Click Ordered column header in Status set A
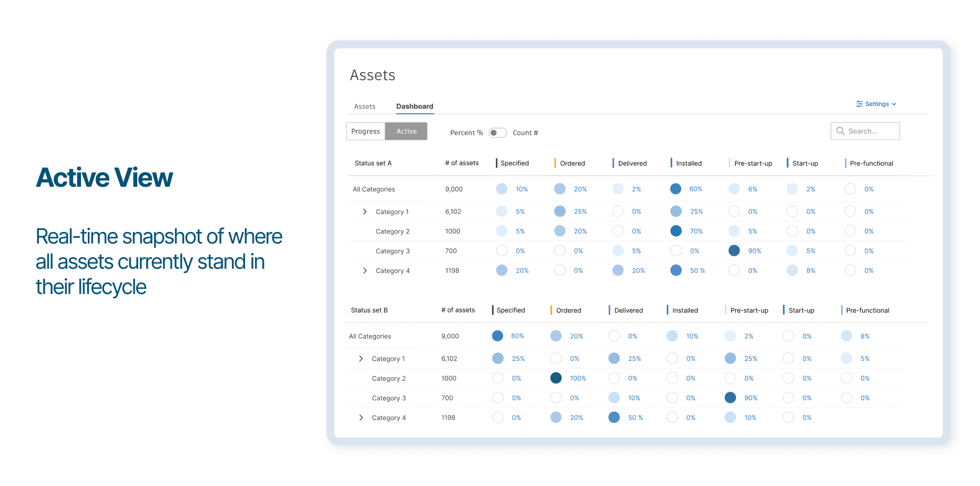Image resolution: width=980 pixels, height=486 pixels. tap(572, 163)
